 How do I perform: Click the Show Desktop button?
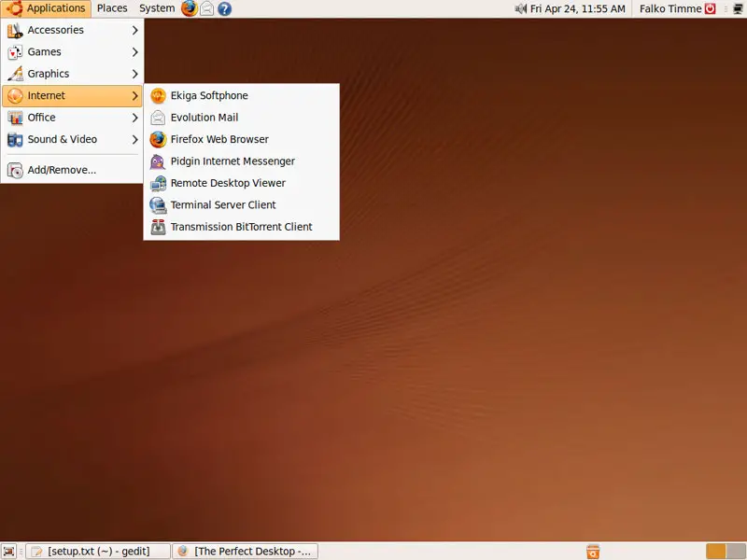[x=8, y=552]
